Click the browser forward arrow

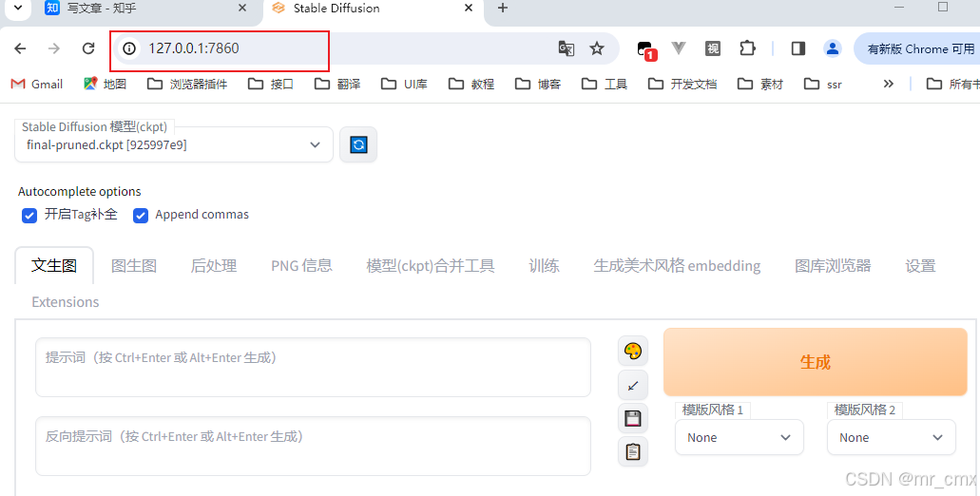54,48
